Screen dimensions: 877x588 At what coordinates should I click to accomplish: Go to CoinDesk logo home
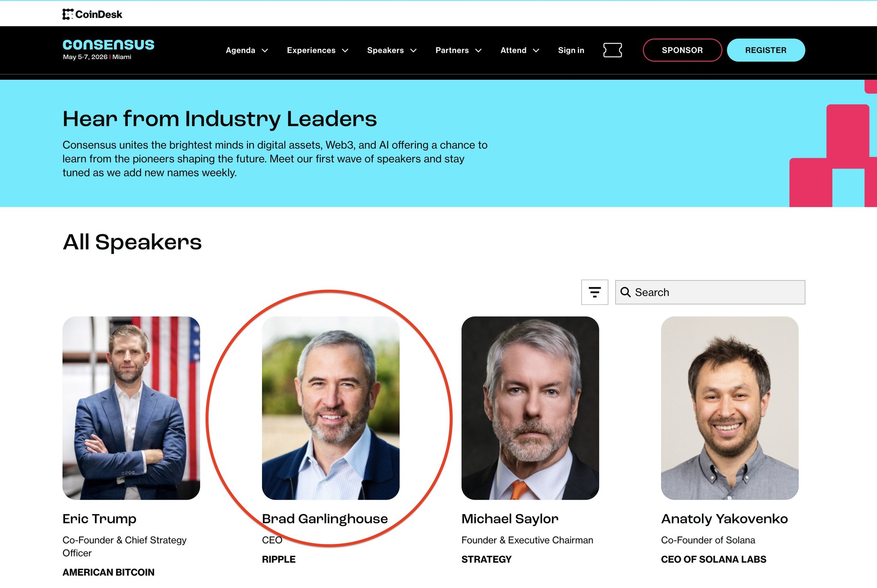(x=92, y=14)
